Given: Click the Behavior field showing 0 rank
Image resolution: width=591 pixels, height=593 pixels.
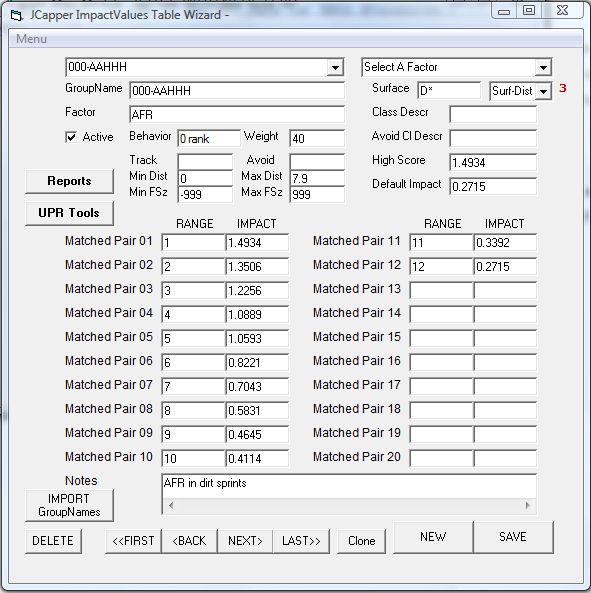Looking at the screenshot, I should (x=209, y=139).
